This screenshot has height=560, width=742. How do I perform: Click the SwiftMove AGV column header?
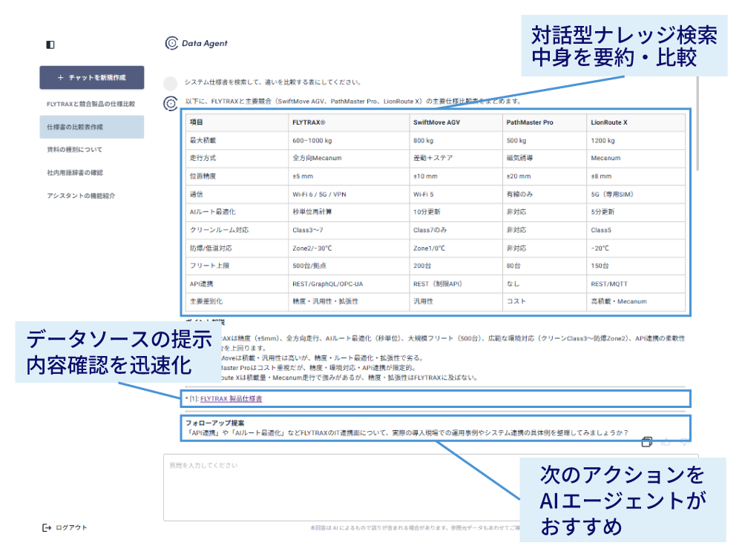click(436, 122)
